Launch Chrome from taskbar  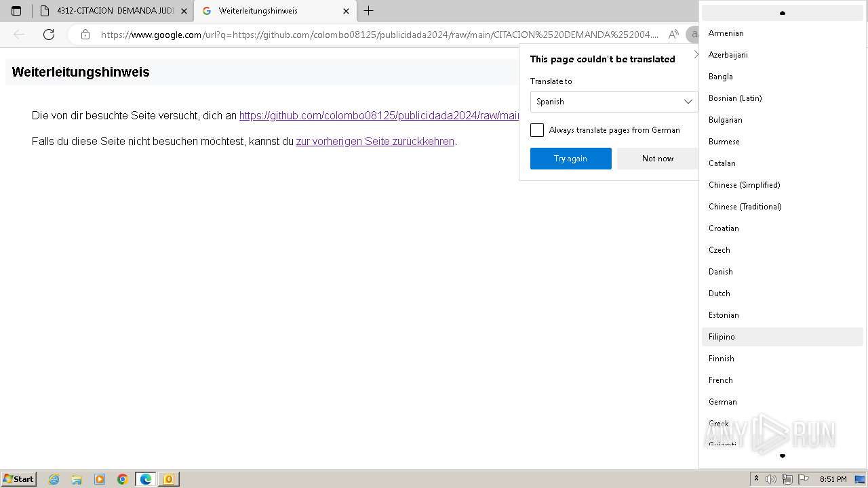click(x=123, y=479)
